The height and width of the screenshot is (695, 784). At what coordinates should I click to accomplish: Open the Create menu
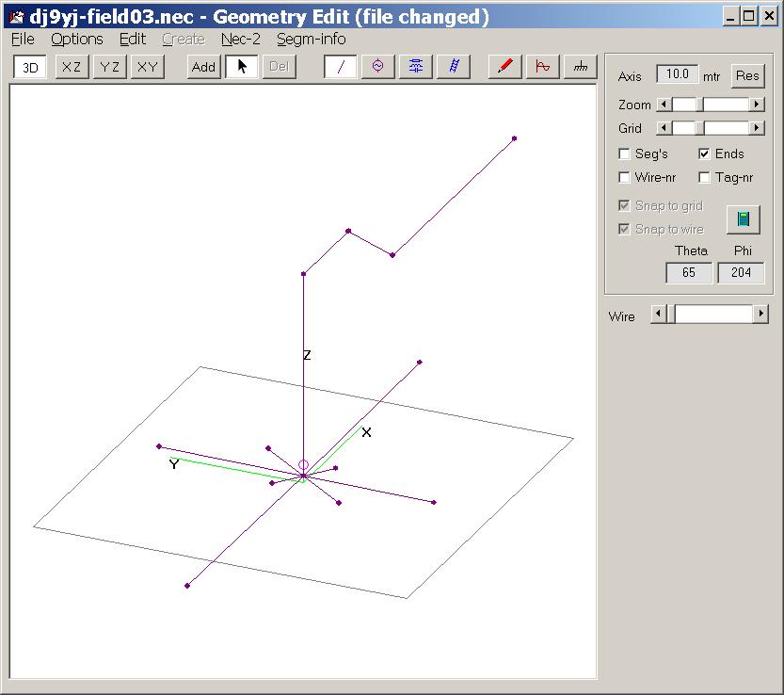pyautogui.click(x=184, y=39)
